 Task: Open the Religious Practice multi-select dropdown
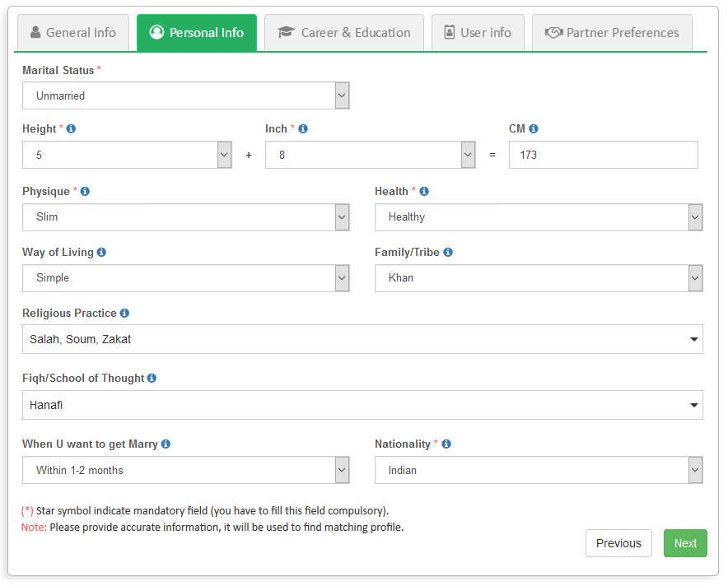pos(362,339)
